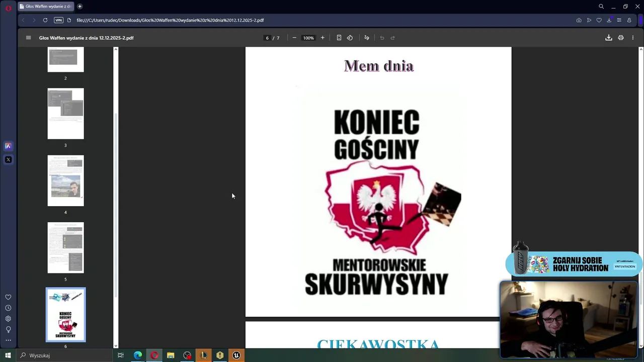The image size is (644, 362).
Task: Launch Microsoft Edge from taskbar
Action: (x=138, y=355)
